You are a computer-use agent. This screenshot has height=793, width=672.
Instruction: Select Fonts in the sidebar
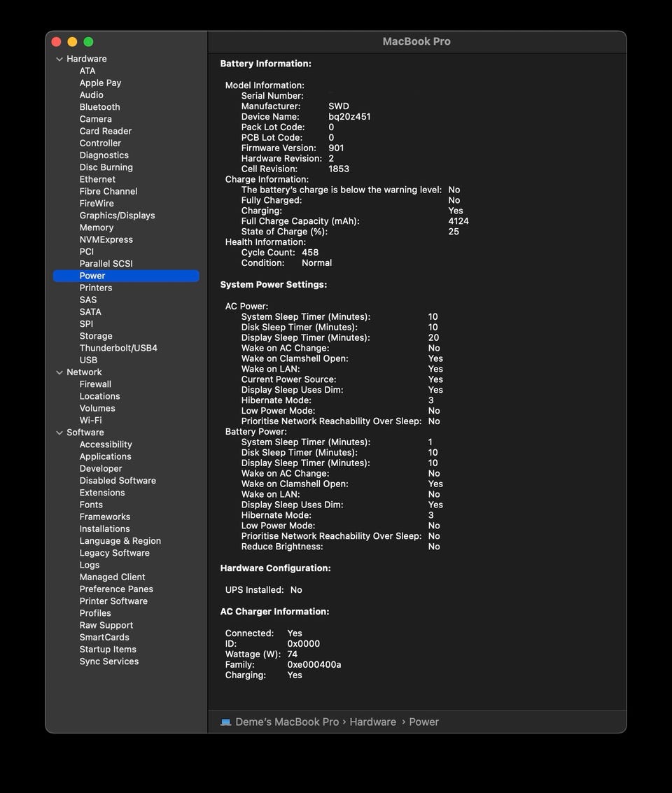click(91, 505)
